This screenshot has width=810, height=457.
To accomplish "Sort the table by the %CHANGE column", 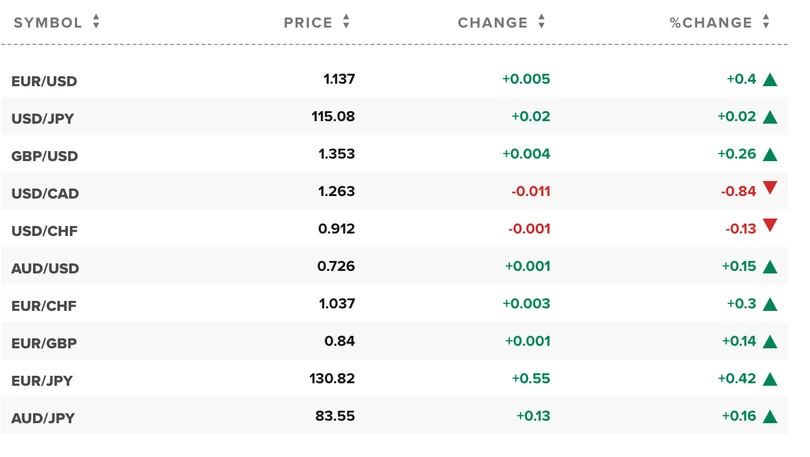I will [x=720, y=22].
